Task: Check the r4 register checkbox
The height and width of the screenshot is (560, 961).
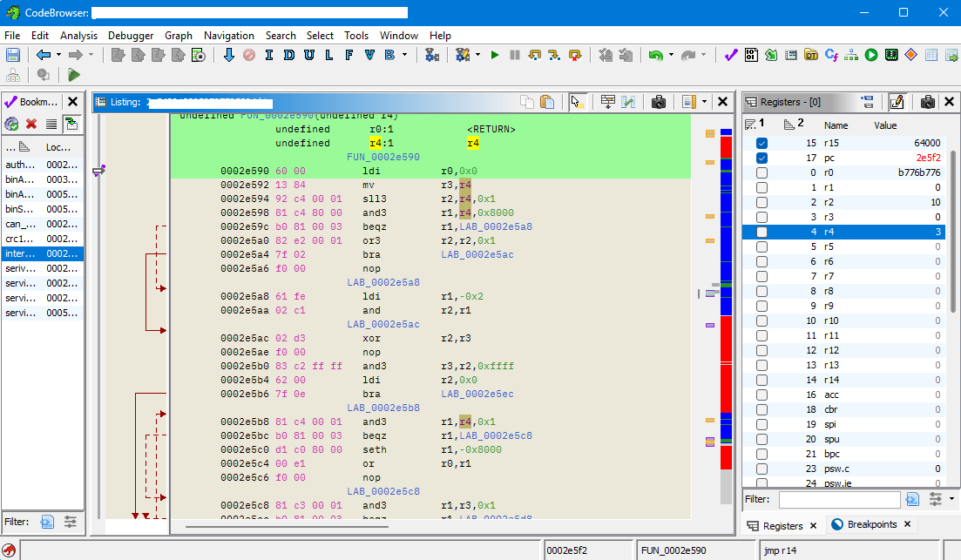Action: tap(762, 233)
